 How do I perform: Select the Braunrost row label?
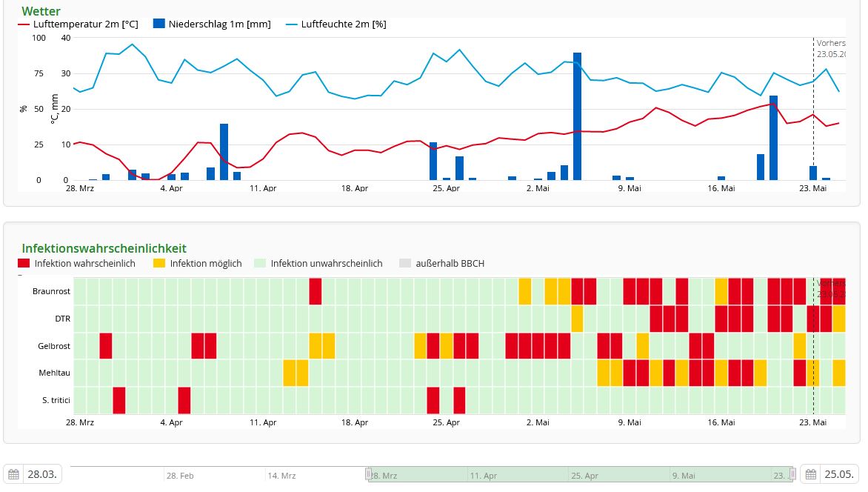point(51,291)
